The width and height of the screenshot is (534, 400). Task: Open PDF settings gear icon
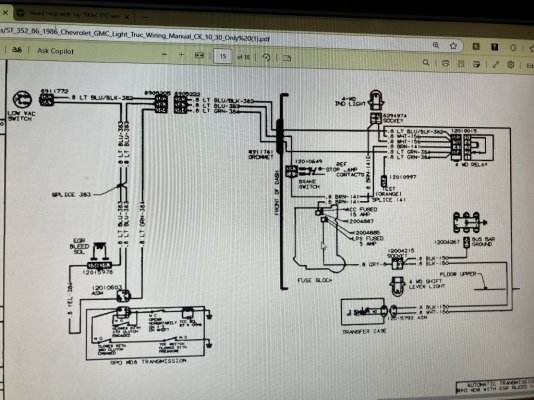[511, 65]
